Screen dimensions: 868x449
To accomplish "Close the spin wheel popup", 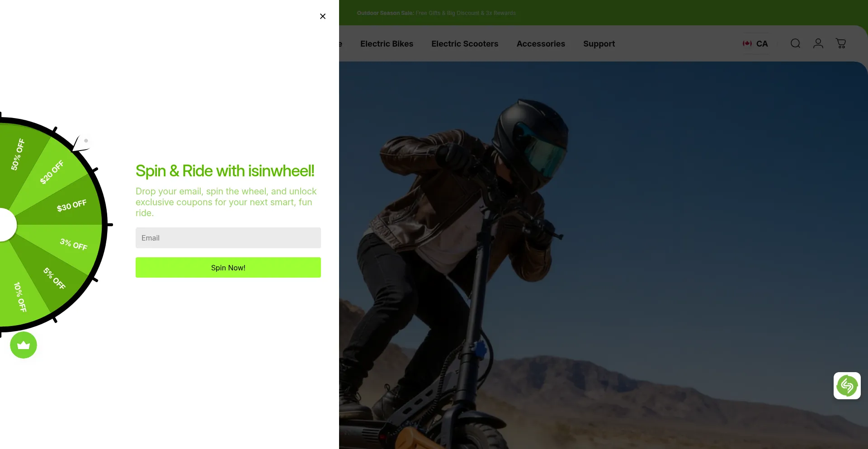I will 323,16.
